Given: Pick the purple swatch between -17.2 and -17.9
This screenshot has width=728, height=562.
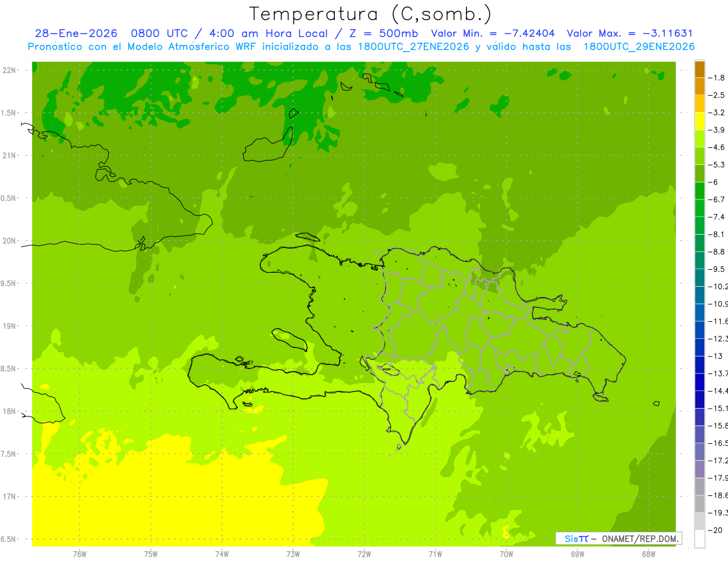Looking at the screenshot, I should (x=699, y=469).
